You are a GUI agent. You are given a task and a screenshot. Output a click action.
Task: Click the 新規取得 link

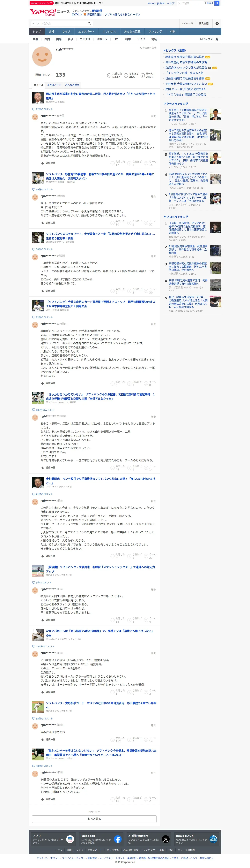pos(97,11)
